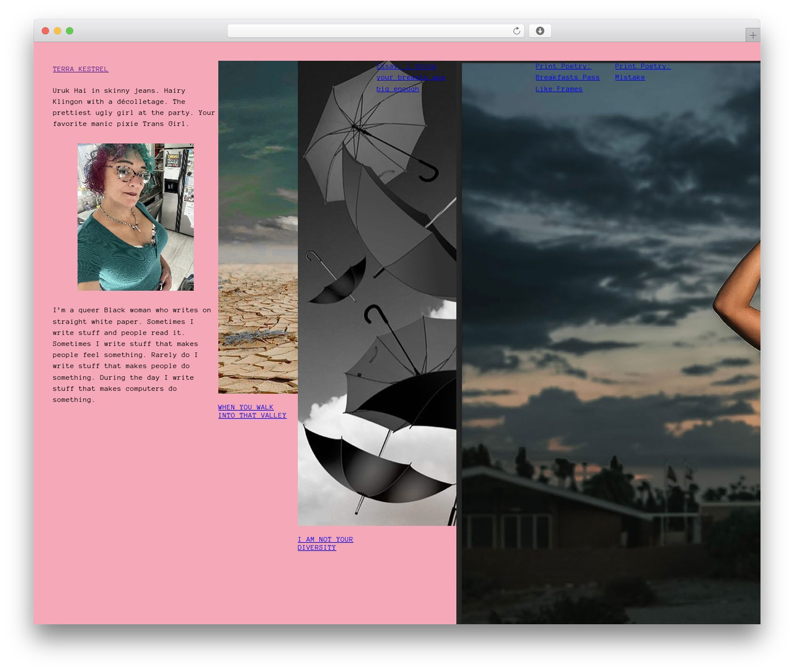
Task: Reload the page with the refresh icon
Action: coord(516,31)
